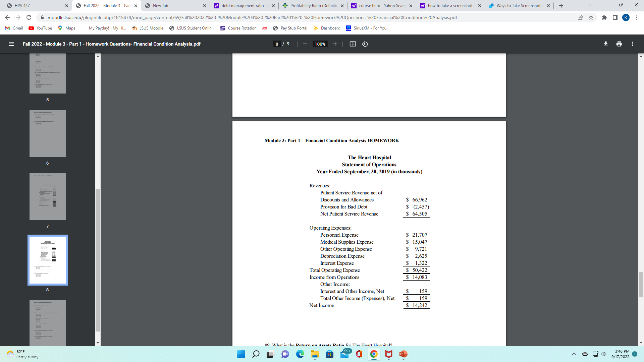The height and width of the screenshot is (362, 644).
Task: Download the PDF document
Action: 605,44
